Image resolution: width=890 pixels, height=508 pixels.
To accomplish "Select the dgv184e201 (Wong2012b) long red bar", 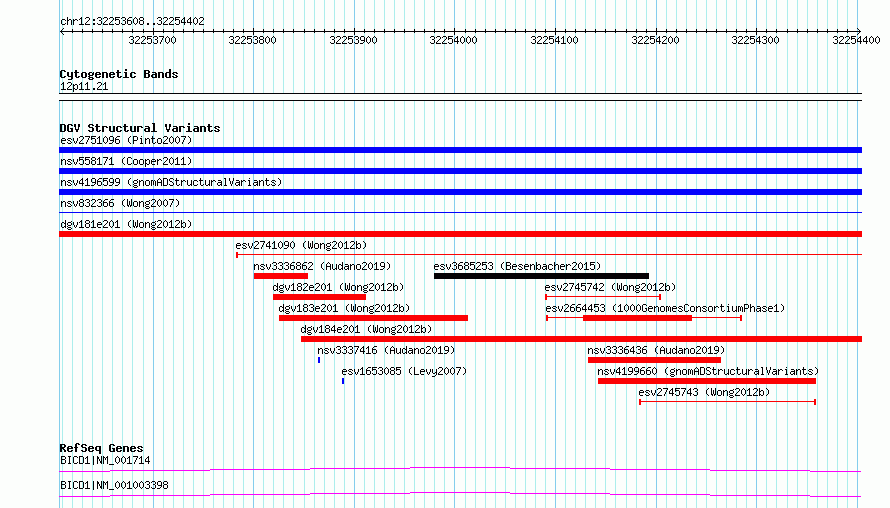I will 581,339.
